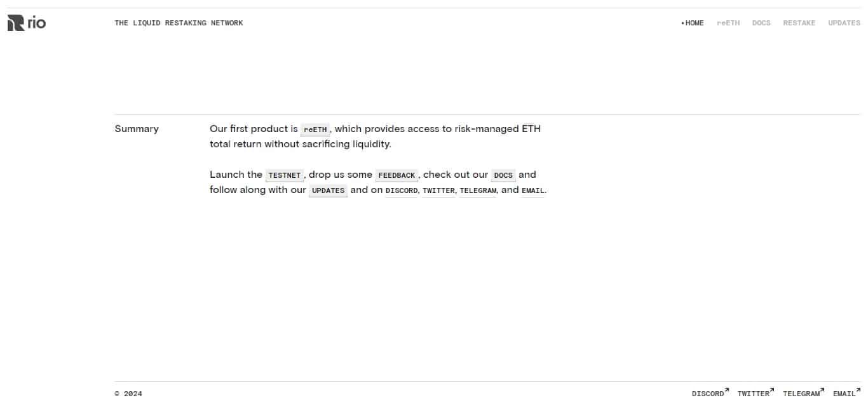The image size is (868, 407).
Task: Click the Liquid Restaking Network tagline
Action: tap(179, 23)
